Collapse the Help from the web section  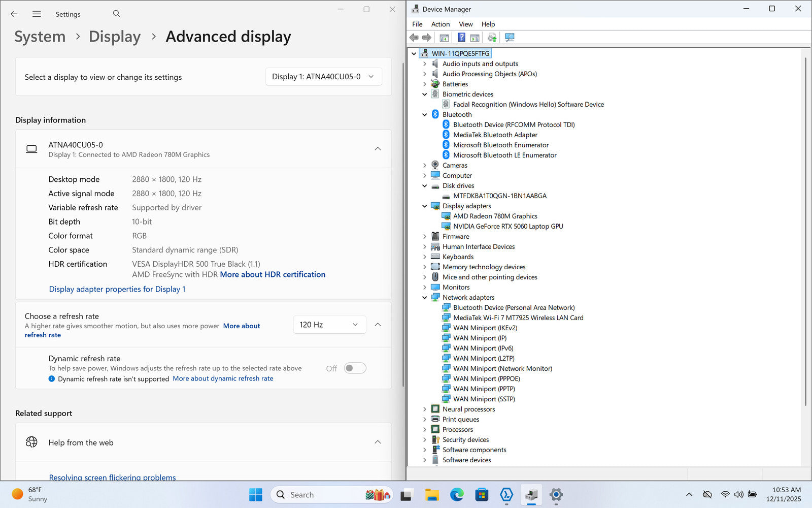pos(378,442)
